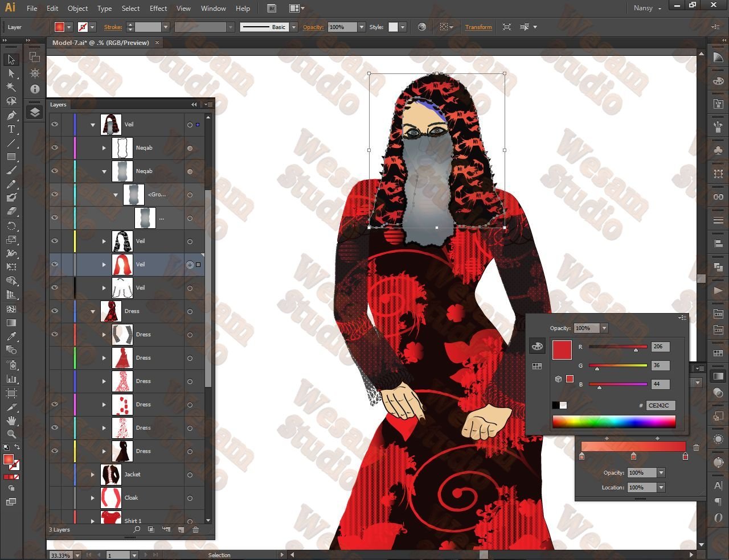Show the hidden Cloak layer
This screenshot has width=729, height=560.
click(55, 497)
